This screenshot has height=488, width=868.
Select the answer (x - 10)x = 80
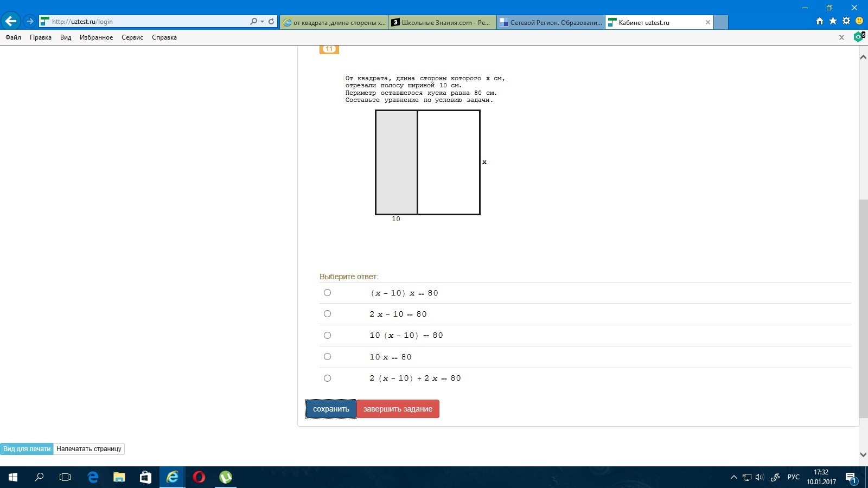[327, 293]
